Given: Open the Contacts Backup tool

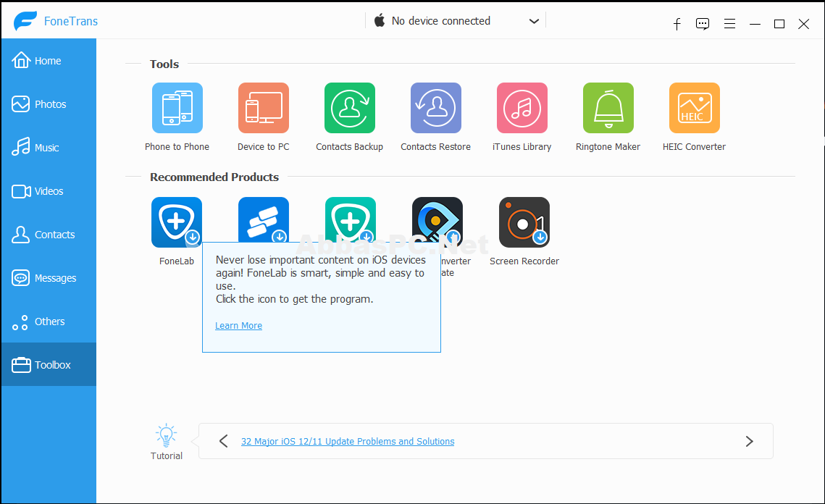Looking at the screenshot, I should [350, 108].
